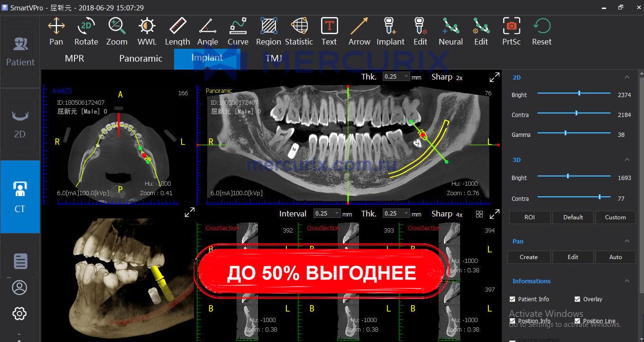
Task: Activate the Curve tool
Action: pos(238,31)
